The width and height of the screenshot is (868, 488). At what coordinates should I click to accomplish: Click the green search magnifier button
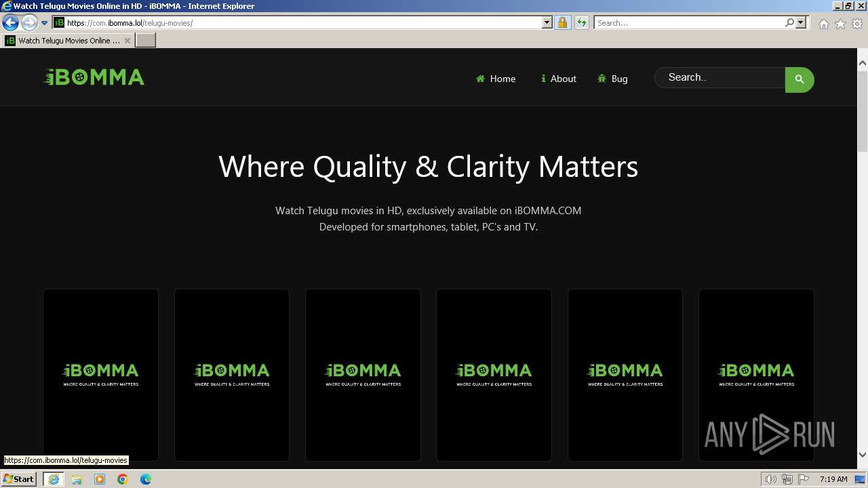point(800,79)
